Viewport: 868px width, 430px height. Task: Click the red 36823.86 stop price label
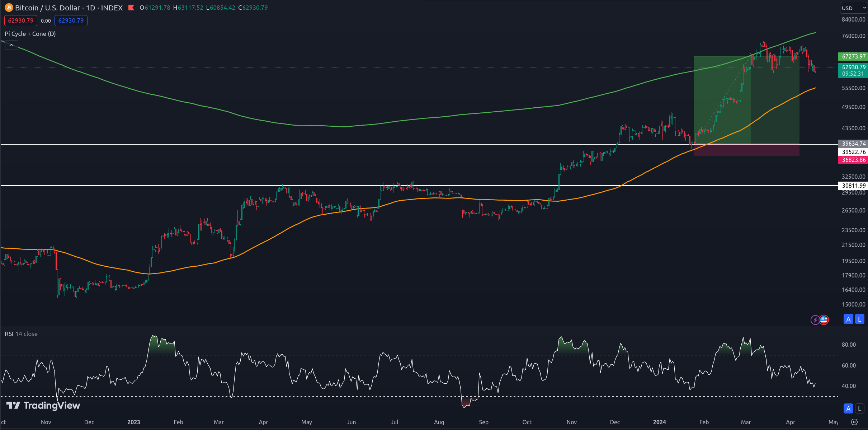tap(853, 160)
